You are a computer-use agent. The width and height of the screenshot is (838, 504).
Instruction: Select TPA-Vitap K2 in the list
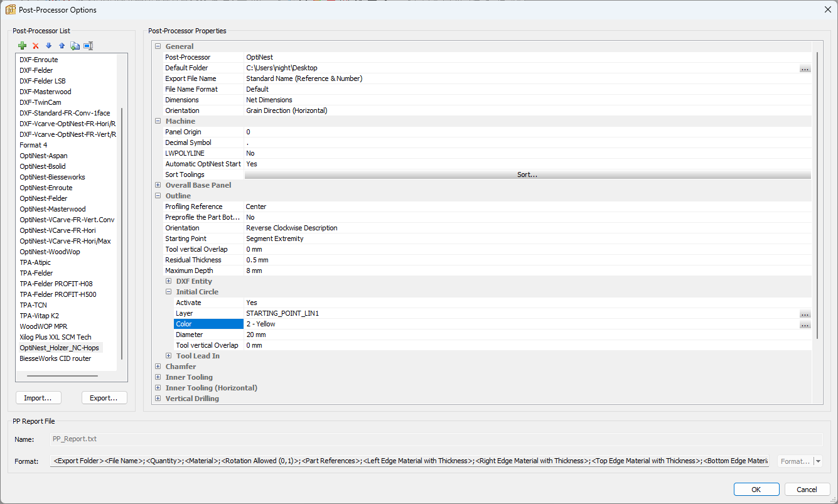click(39, 316)
